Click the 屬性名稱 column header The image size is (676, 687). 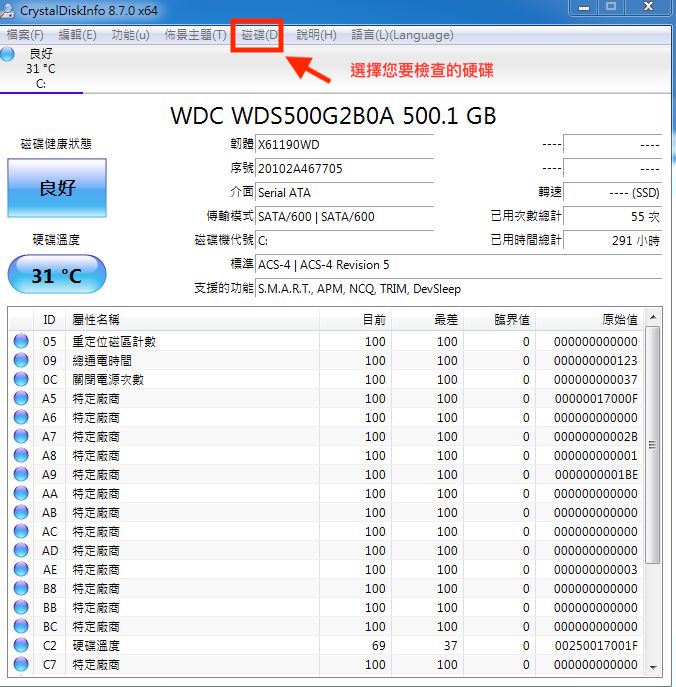[x=192, y=319]
